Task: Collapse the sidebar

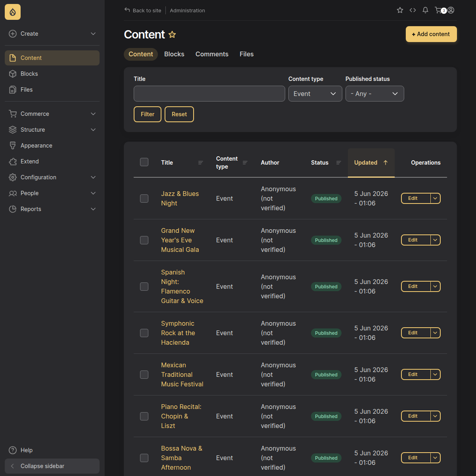Action: pyautogui.click(x=52, y=466)
